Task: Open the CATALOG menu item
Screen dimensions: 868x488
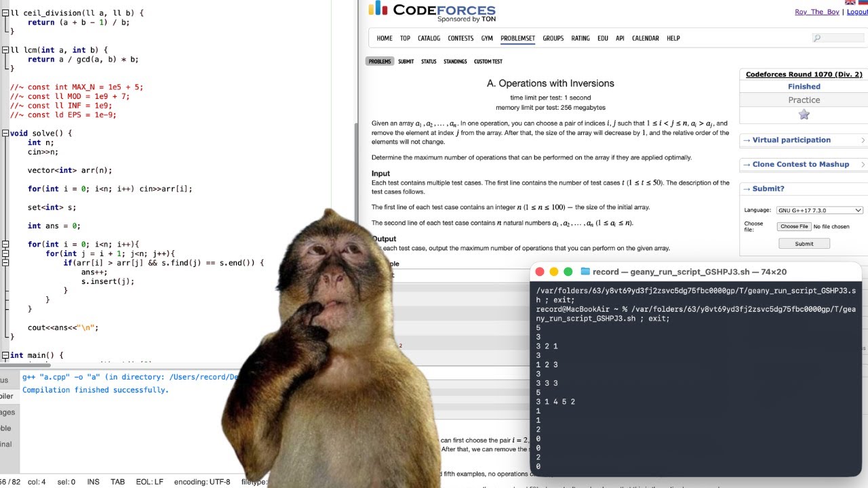Action: [x=429, y=39]
